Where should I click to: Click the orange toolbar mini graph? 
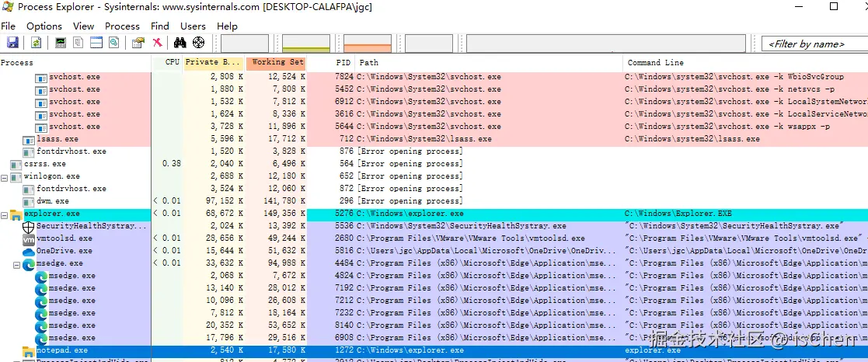(368, 44)
